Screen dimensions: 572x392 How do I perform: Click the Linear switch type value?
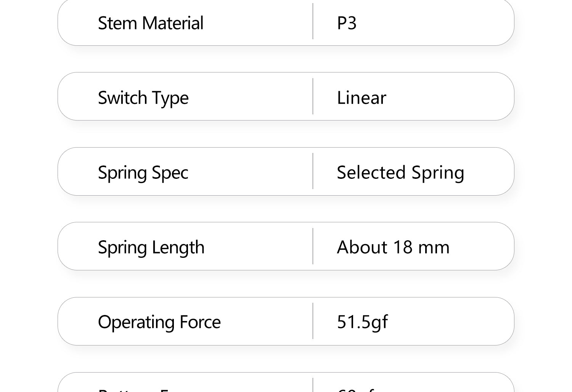362,98
